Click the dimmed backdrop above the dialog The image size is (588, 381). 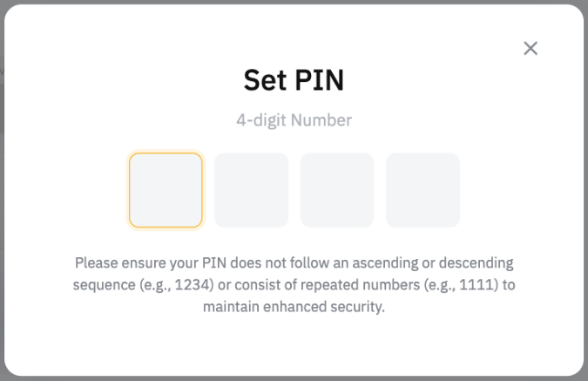[294, 2]
